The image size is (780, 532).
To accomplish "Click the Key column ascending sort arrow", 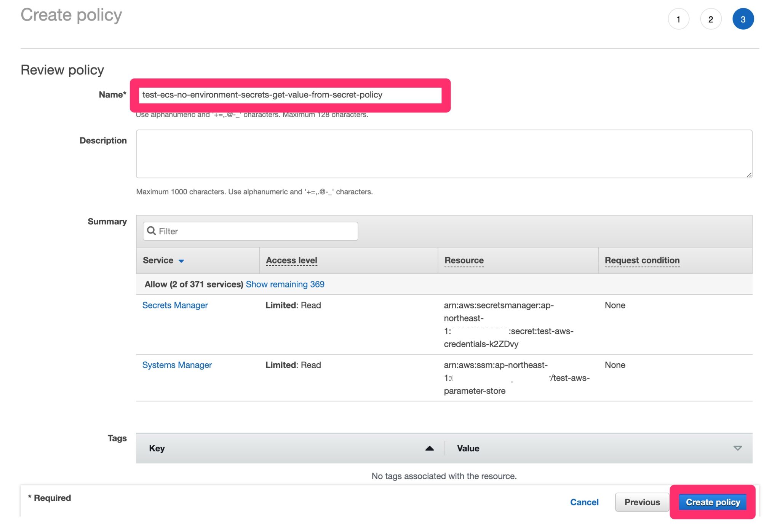I will pyautogui.click(x=429, y=448).
